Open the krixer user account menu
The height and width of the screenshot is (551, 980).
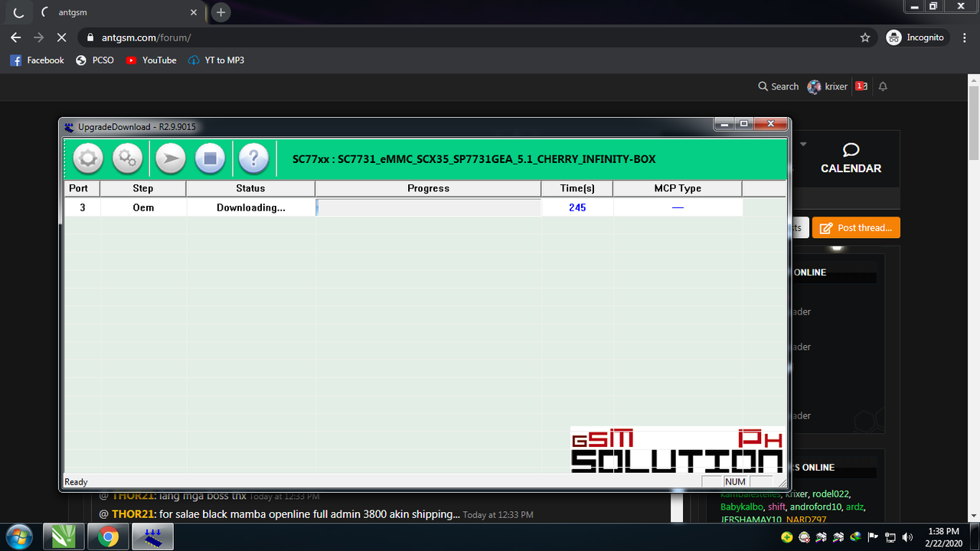point(827,86)
